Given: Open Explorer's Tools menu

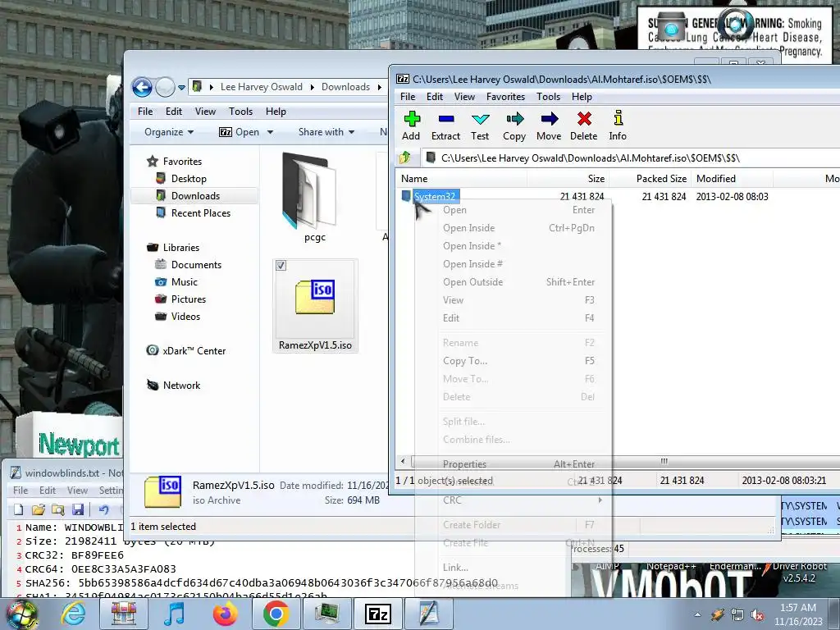Looking at the screenshot, I should click(x=240, y=112).
